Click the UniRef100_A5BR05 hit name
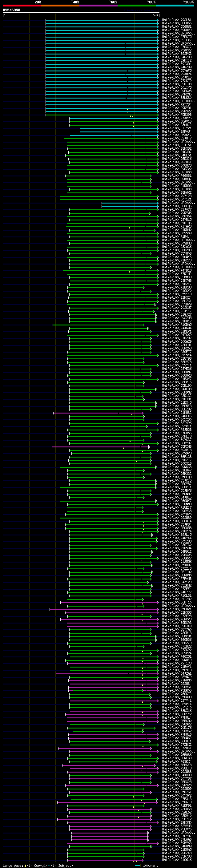The width and height of the screenshot is (197, 868). 177,690
